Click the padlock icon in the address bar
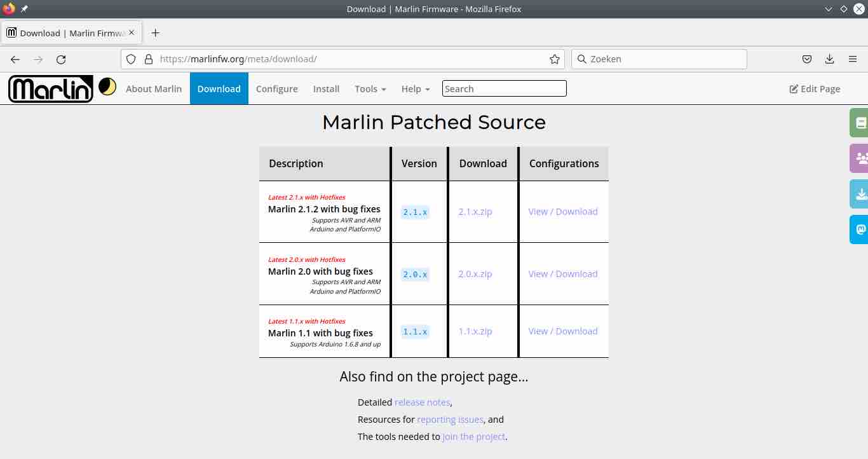The height and width of the screenshot is (459, 868). (x=148, y=58)
